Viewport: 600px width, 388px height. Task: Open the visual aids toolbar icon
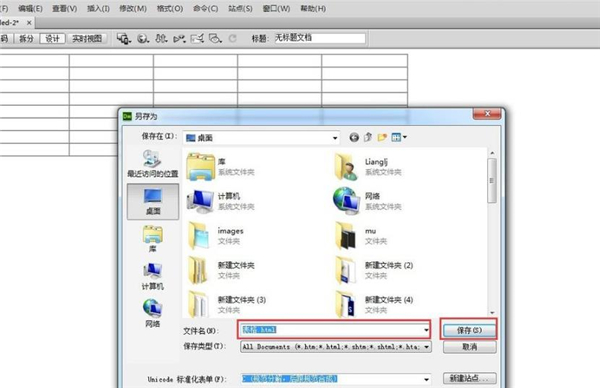click(215, 38)
